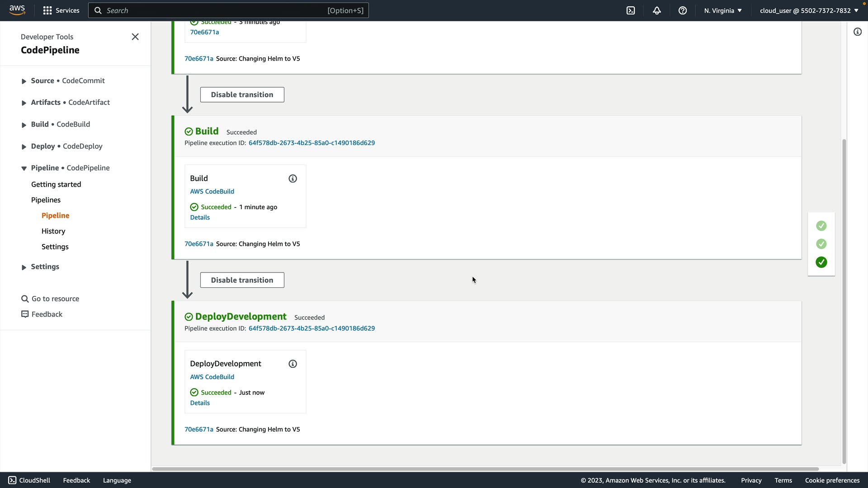Open the Services grid menu
The width and height of the screenshot is (868, 488).
pyautogui.click(x=61, y=10)
